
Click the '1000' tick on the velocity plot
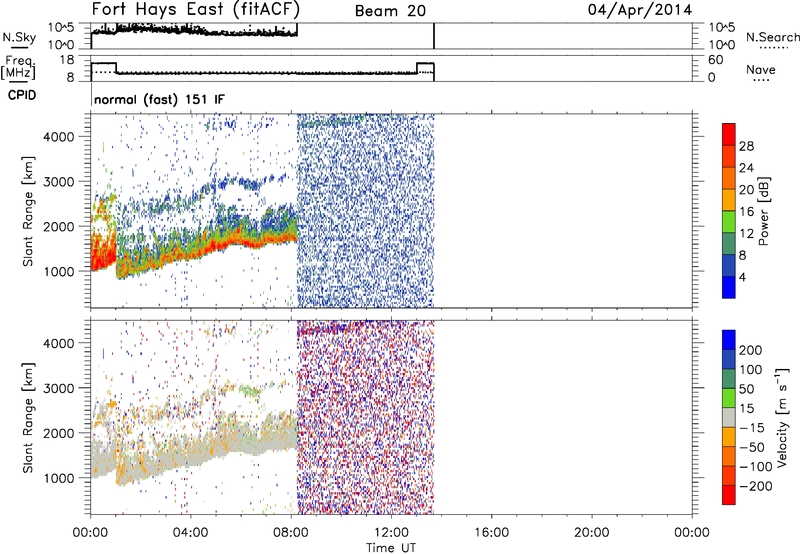[59, 478]
